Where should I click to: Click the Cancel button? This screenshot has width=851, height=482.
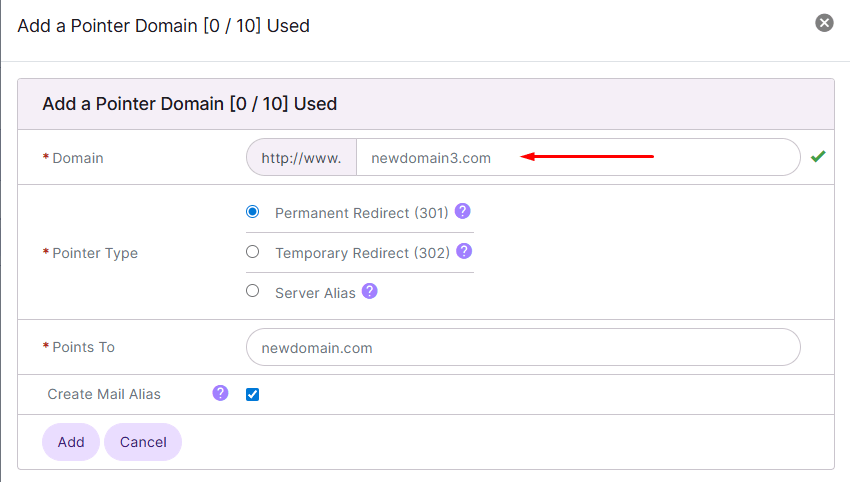pos(143,442)
